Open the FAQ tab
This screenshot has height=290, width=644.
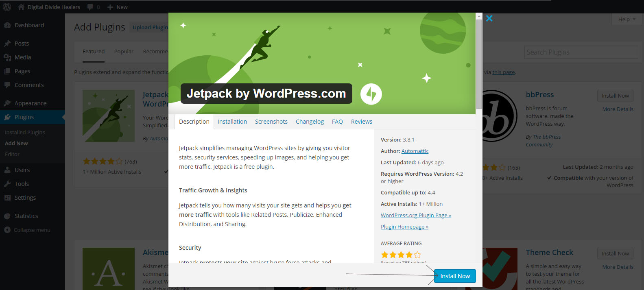(x=337, y=122)
